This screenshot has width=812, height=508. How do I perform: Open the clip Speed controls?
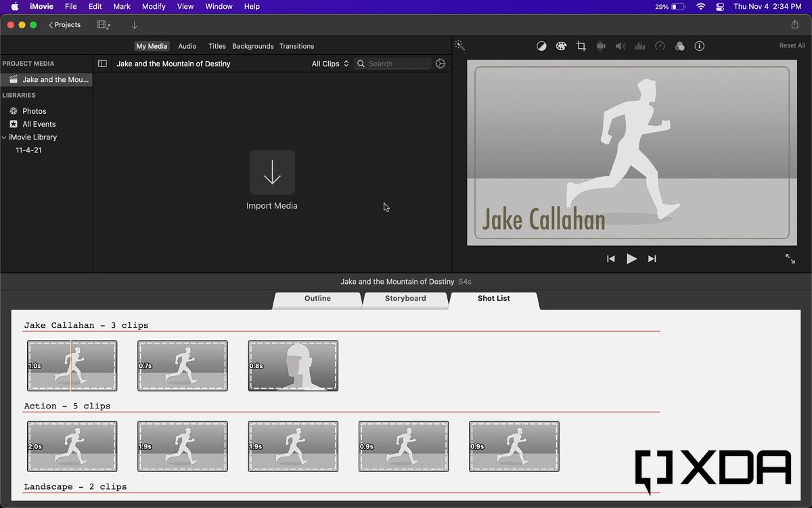pos(660,45)
